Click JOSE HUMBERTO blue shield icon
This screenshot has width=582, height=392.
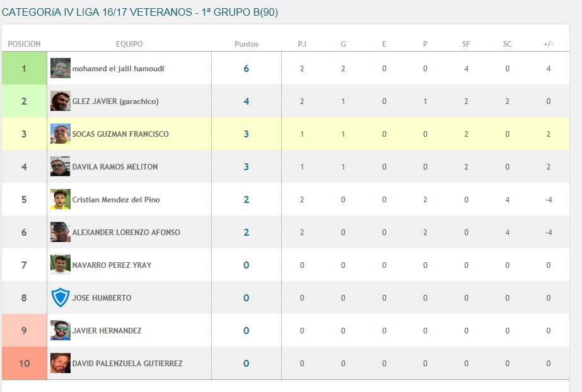click(61, 297)
